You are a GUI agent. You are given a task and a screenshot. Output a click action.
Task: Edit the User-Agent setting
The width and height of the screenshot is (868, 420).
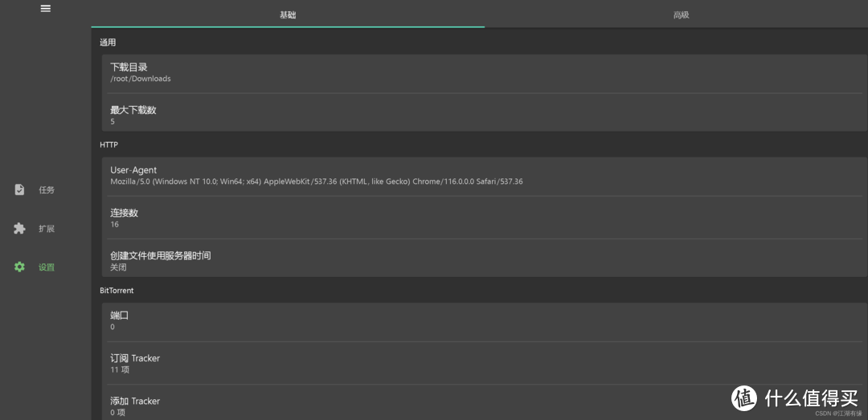485,175
